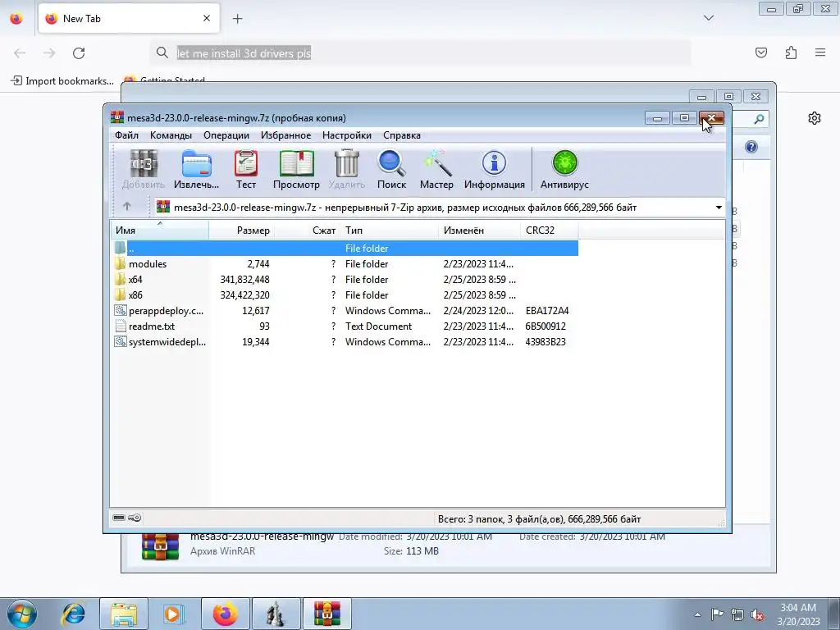The image size is (840, 630).
Task: Select the x86 folder icon
Action: (x=120, y=294)
